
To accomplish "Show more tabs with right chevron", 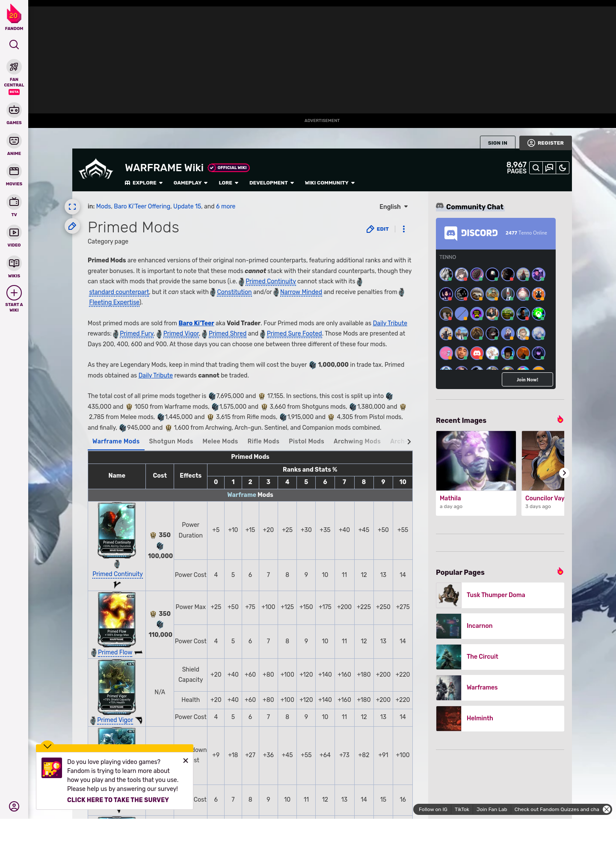I will (409, 442).
